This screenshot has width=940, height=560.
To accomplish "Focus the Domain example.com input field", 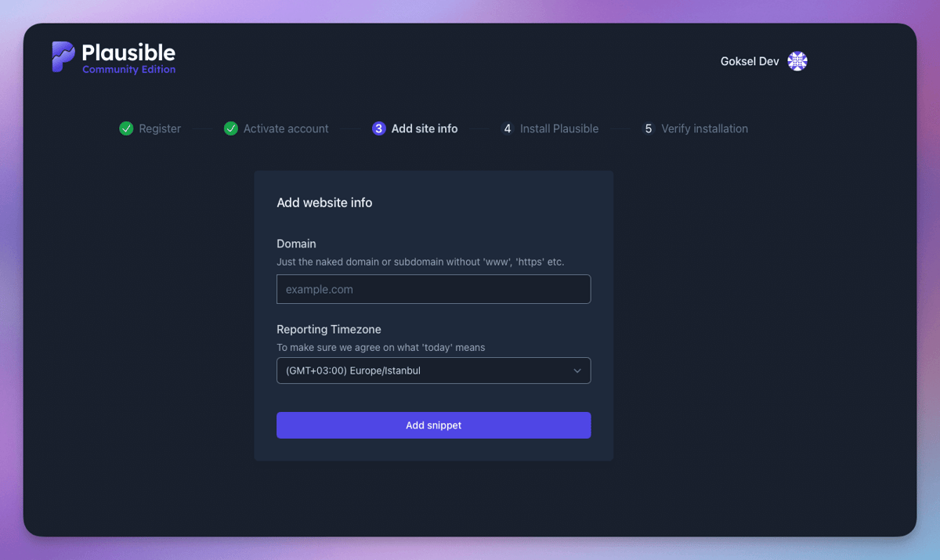I will pyautogui.click(x=433, y=289).
